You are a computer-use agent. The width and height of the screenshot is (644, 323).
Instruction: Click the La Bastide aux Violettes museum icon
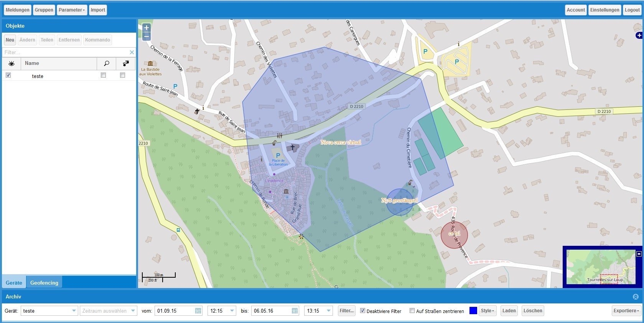tap(150, 63)
